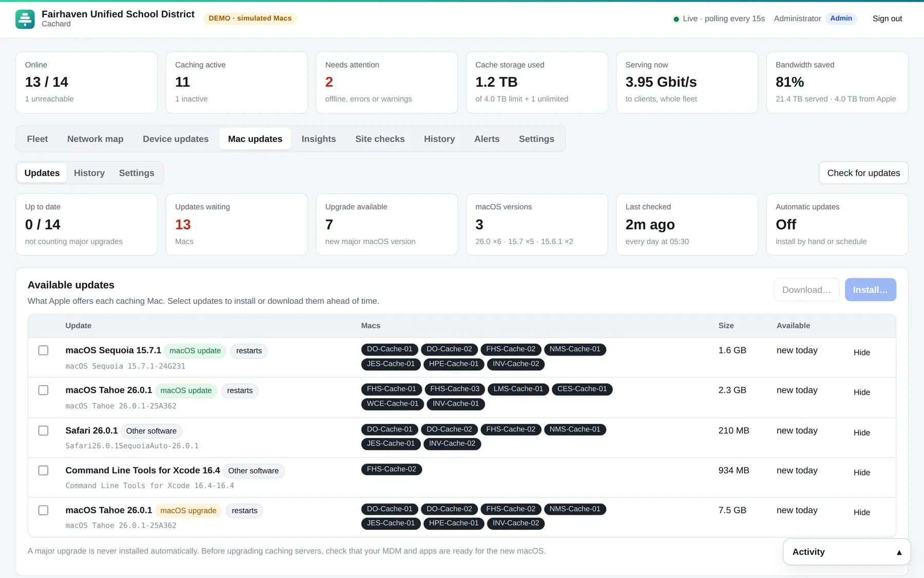Switch to the Network map tab
Screen dimensions: 924x578
tap(95, 139)
